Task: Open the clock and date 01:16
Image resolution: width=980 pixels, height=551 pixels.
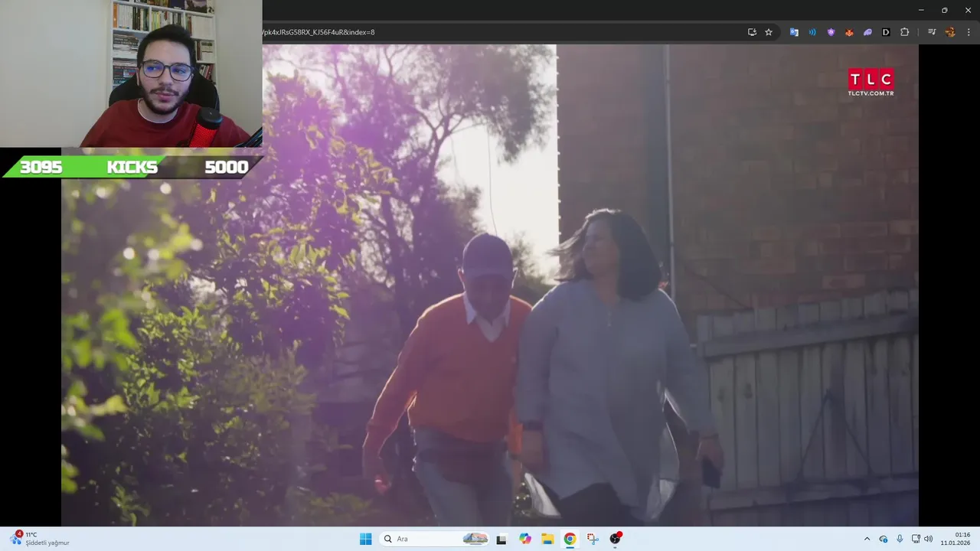Action: 955,539
